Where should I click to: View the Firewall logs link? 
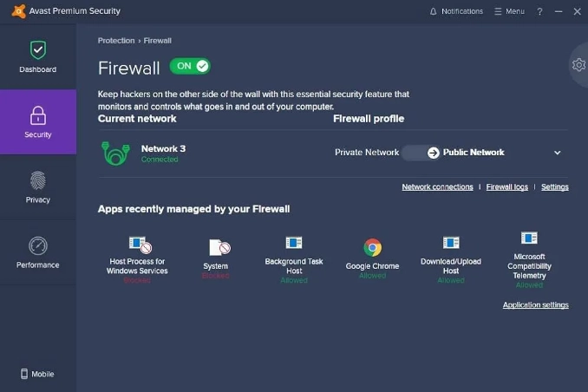point(506,187)
